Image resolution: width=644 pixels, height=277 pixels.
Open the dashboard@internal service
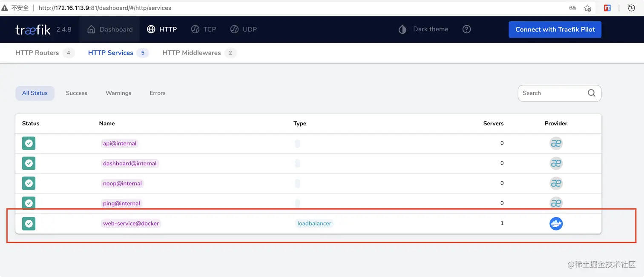click(x=130, y=164)
